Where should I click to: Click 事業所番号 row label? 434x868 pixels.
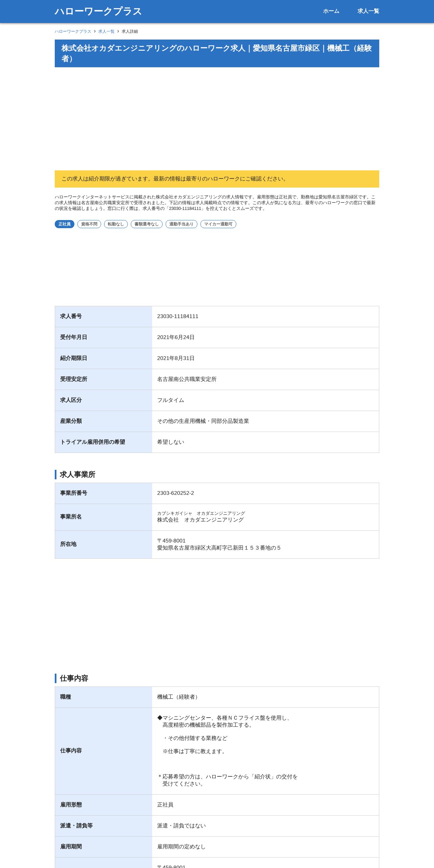click(x=74, y=493)
